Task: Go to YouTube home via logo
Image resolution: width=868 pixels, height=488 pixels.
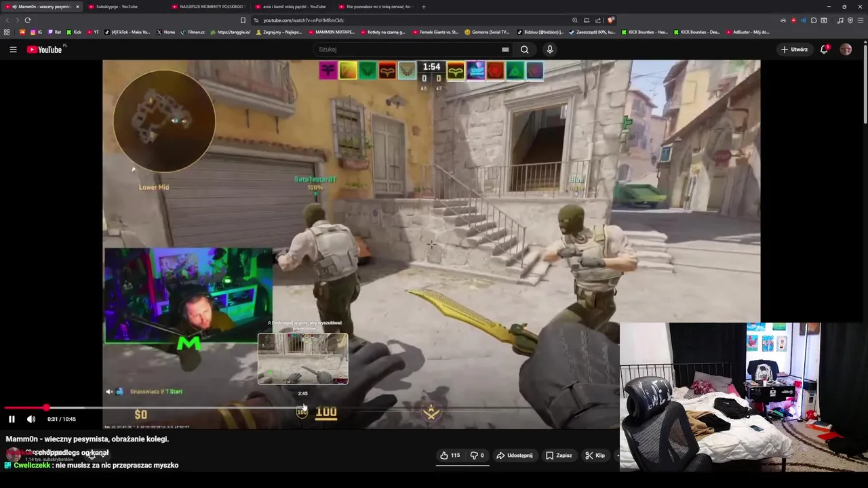Action: [45, 49]
